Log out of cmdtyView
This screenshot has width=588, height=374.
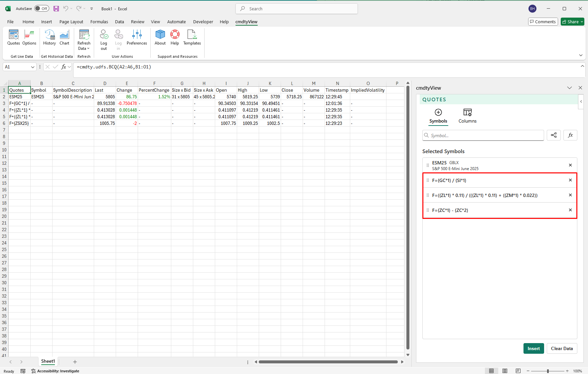104,40
